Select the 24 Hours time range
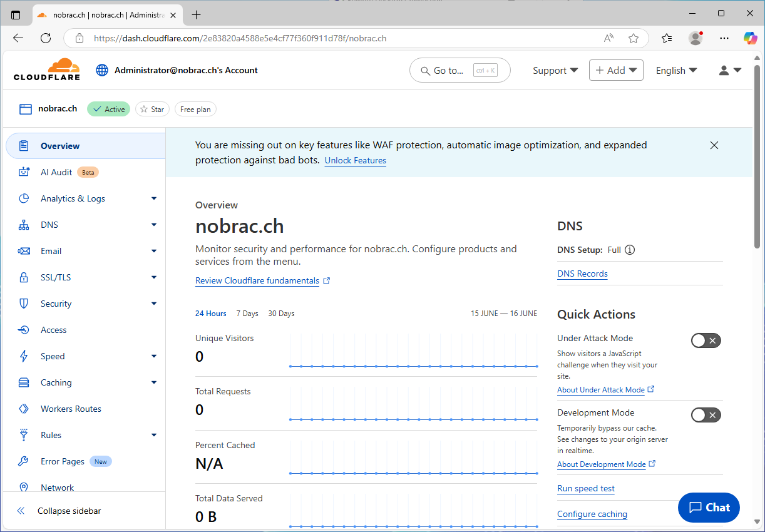 pyautogui.click(x=211, y=314)
